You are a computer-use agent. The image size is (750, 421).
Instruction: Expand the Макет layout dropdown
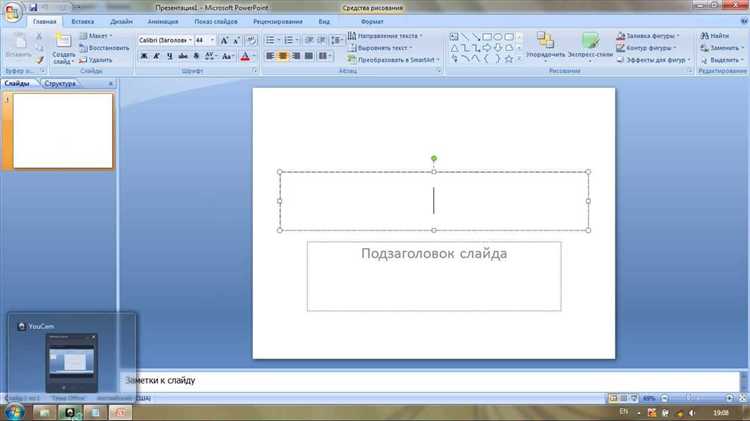point(96,36)
